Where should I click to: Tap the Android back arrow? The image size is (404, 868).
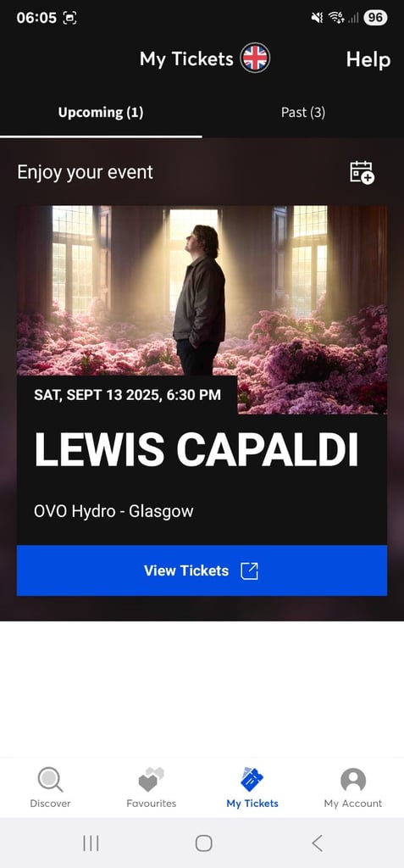pyautogui.click(x=317, y=843)
